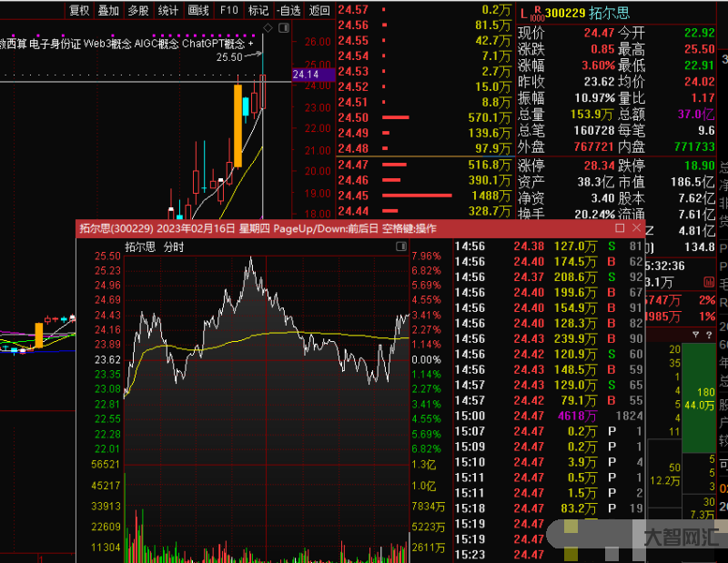Click the Web3概念 concept tag
Viewport: 728px width, 563px height.
click(x=108, y=43)
